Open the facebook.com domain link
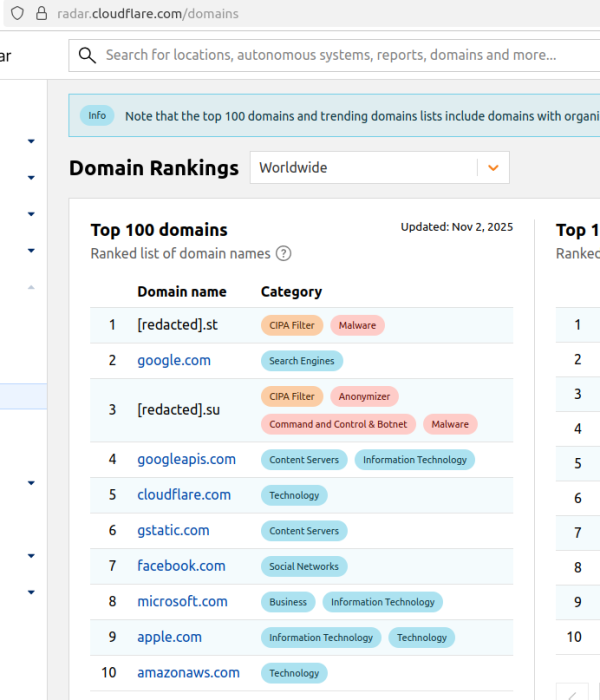This screenshot has height=700, width=600. [181, 566]
